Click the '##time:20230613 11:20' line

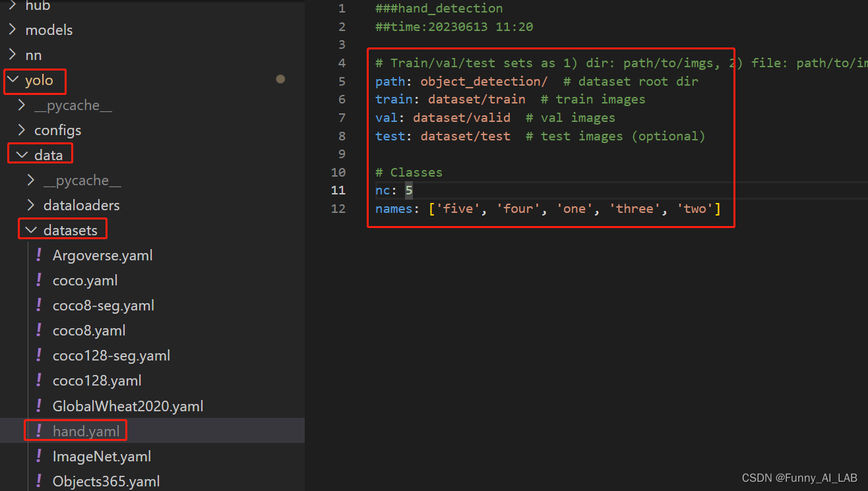coord(454,27)
